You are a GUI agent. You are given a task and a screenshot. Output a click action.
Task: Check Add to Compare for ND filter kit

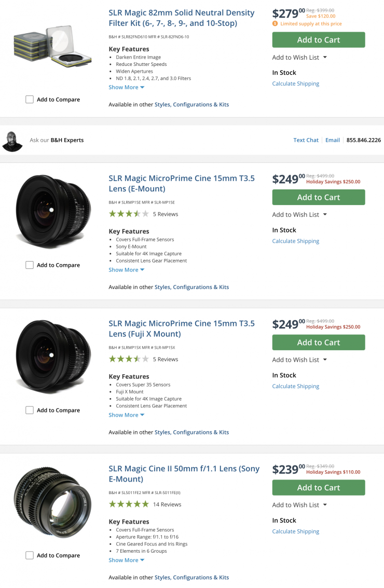click(30, 100)
